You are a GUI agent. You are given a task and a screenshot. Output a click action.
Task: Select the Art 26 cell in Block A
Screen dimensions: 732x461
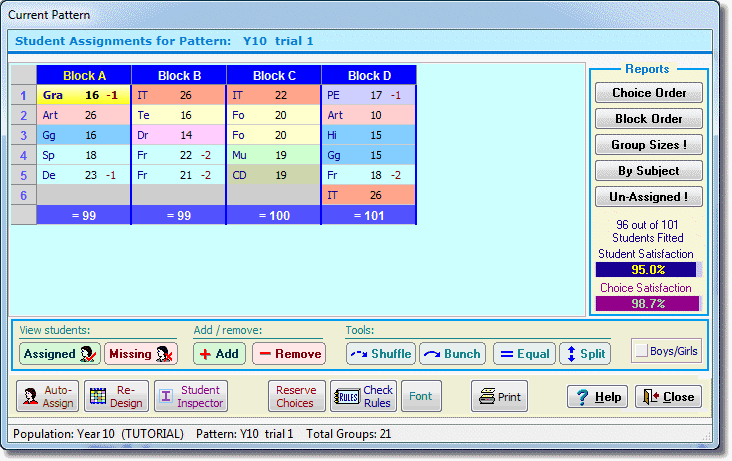tap(84, 115)
